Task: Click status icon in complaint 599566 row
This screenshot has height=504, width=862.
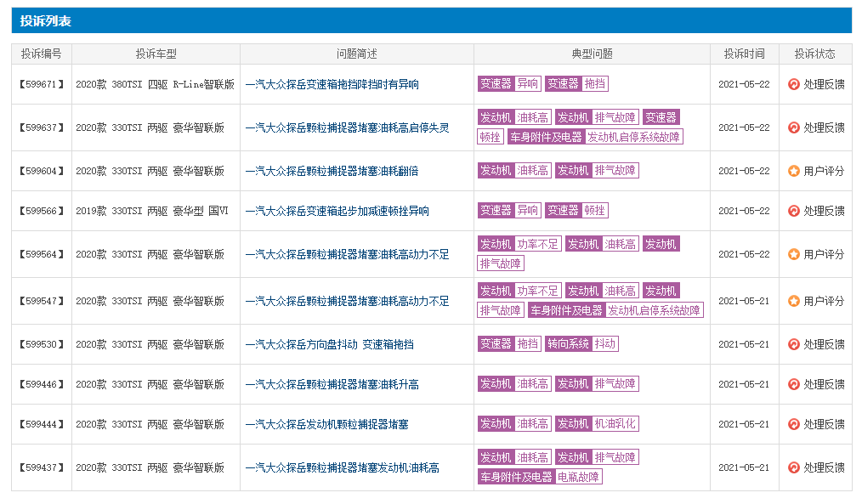Action: click(793, 211)
